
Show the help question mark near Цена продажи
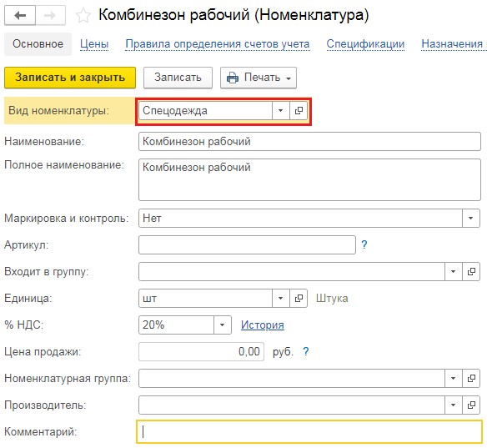tap(306, 352)
